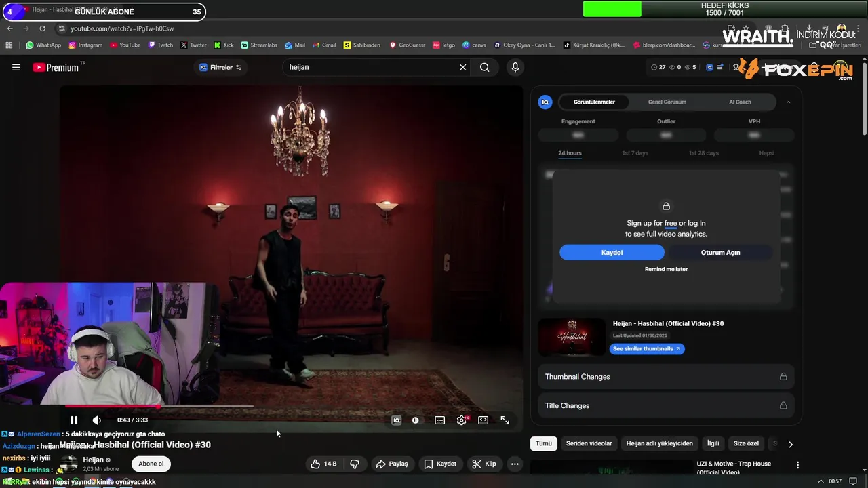Open WhatsApp bookmark
The width and height of the screenshot is (868, 488).
pyautogui.click(x=43, y=45)
